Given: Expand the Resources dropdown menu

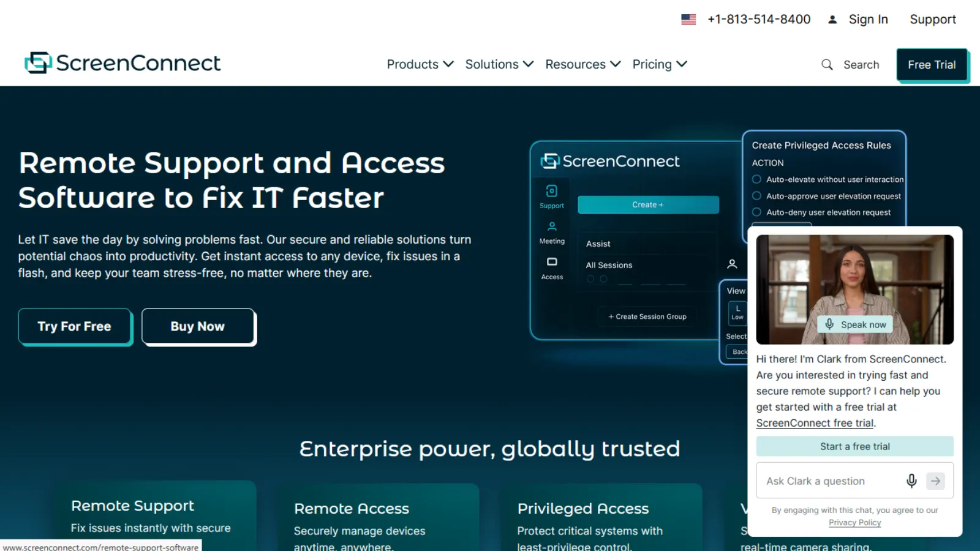Looking at the screenshot, I should click(x=583, y=64).
